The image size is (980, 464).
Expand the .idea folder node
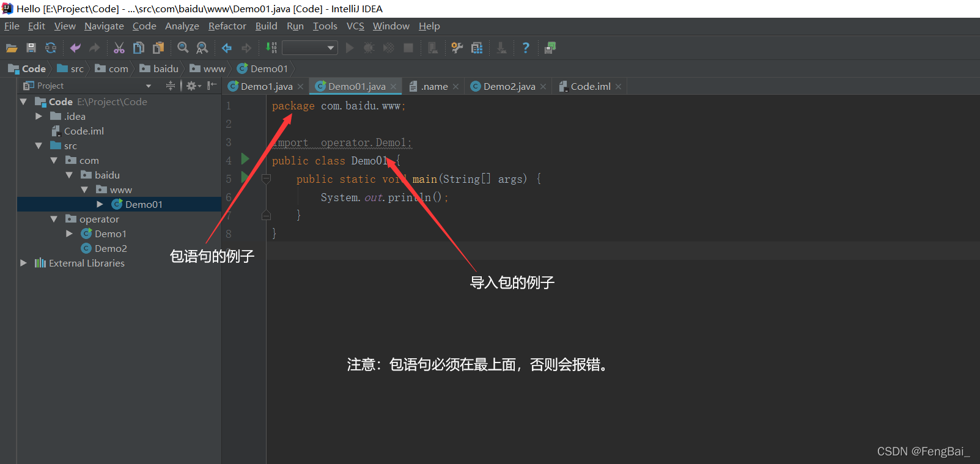pyautogui.click(x=39, y=117)
